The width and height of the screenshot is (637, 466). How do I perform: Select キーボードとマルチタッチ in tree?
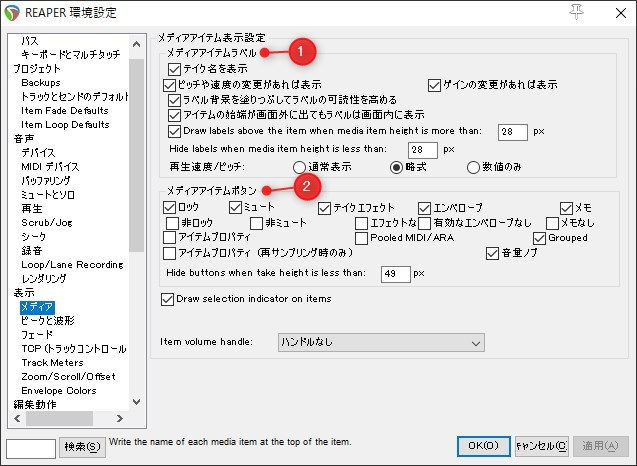[x=71, y=54]
